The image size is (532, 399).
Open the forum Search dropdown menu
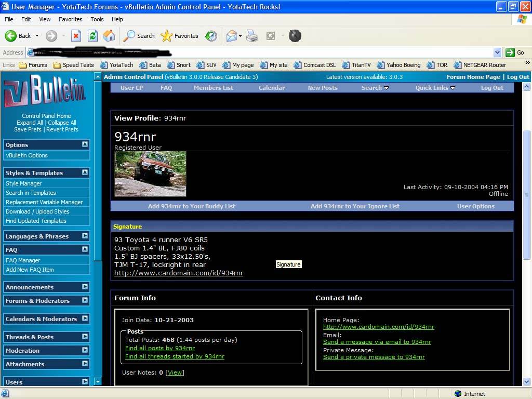pos(375,88)
